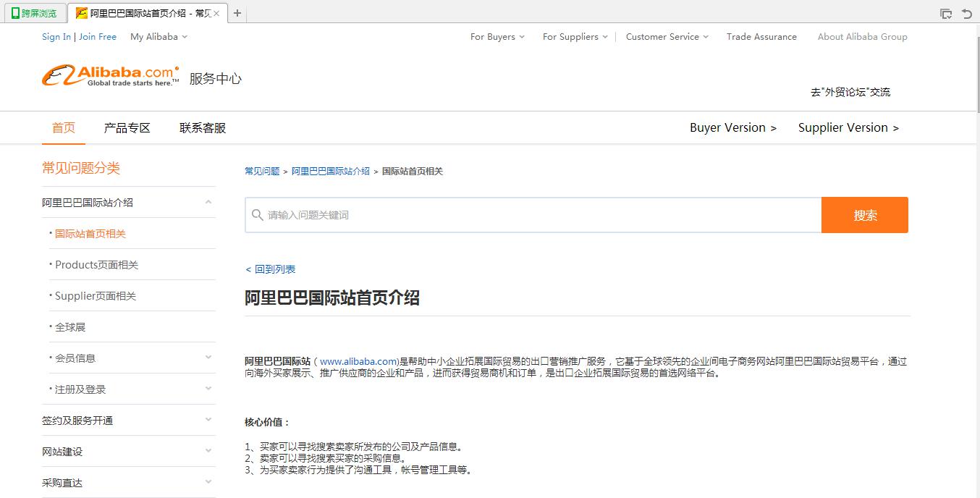
Task: Click the search magnifier icon in the search box
Action: click(257, 215)
